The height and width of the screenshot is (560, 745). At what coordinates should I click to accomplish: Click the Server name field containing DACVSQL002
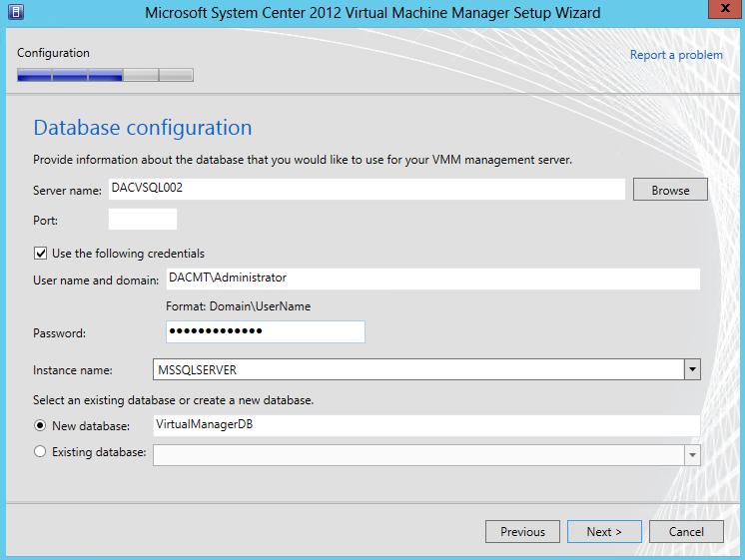[367, 189]
